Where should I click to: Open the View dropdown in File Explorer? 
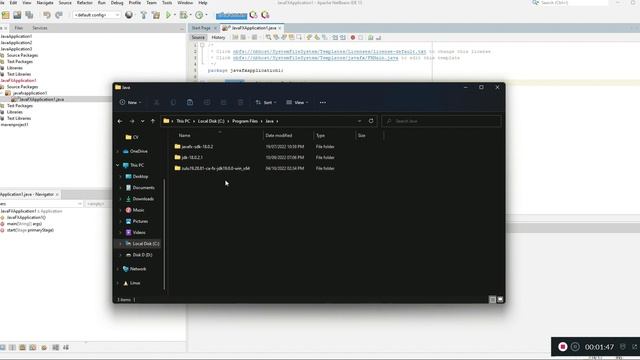click(x=297, y=102)
